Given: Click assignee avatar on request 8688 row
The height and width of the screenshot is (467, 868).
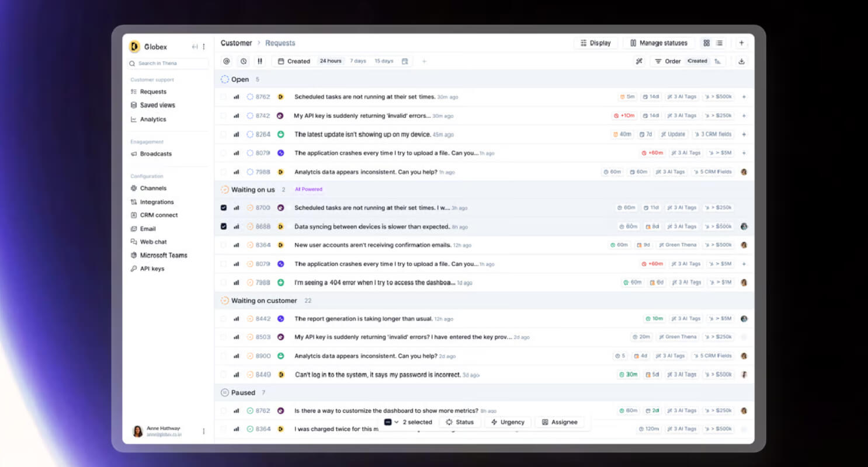Looking at the screenshot, I should point(744,226).
